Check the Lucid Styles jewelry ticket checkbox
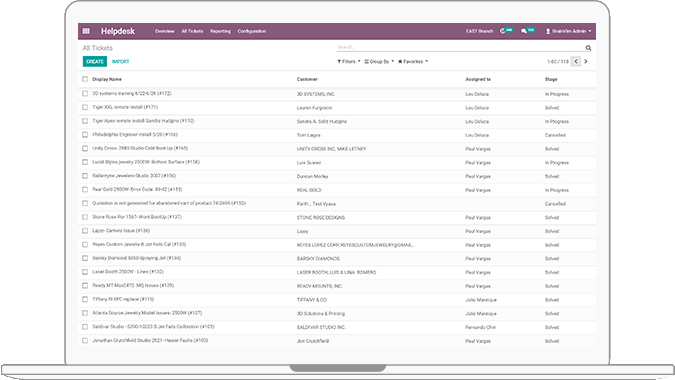Screen dimensions: 675x380 [85, 162]
